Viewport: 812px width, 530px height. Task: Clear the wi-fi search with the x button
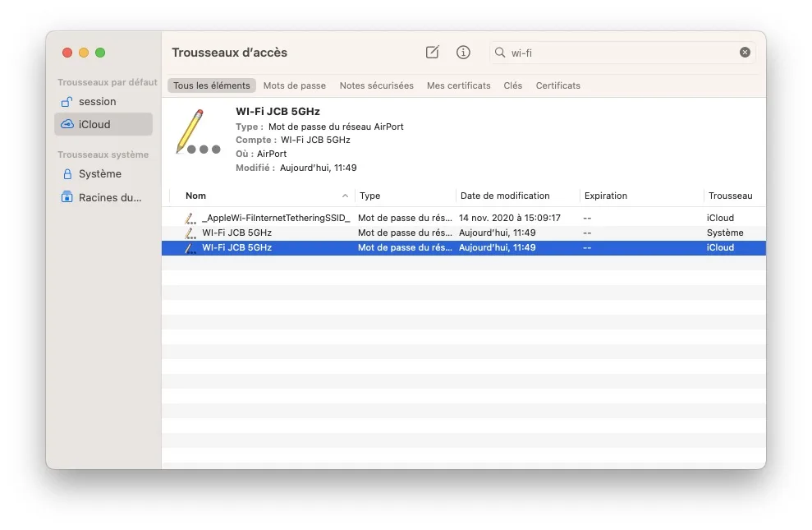[x=745, y=52]
